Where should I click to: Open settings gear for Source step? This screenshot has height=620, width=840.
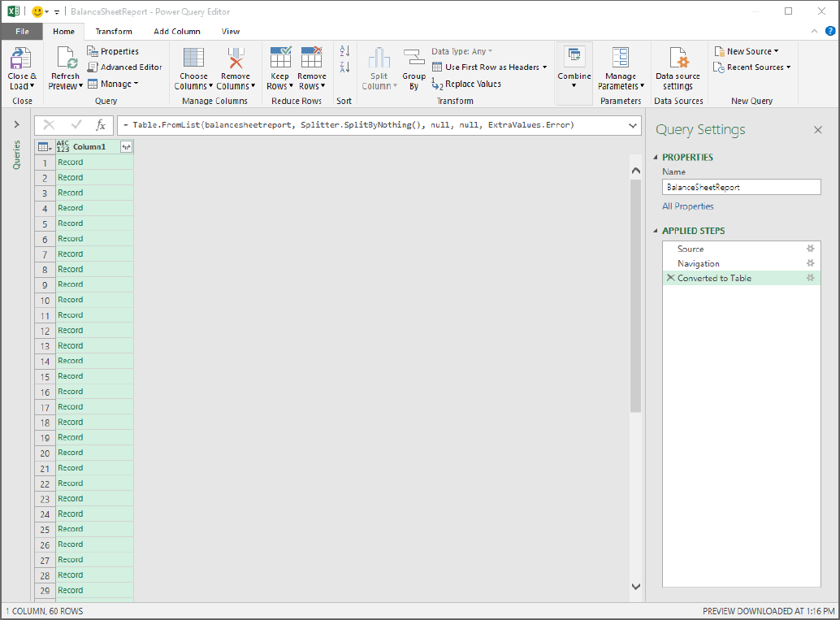(x=811, y=249)
